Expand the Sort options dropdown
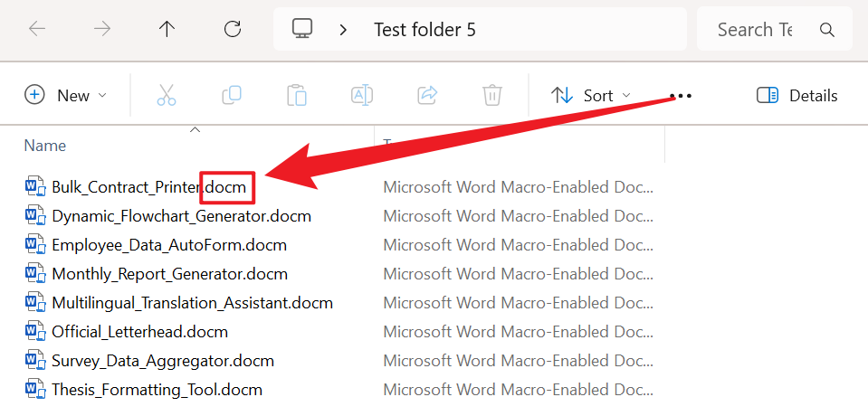Viewport: 868px width, 416px height. point(591,96)
